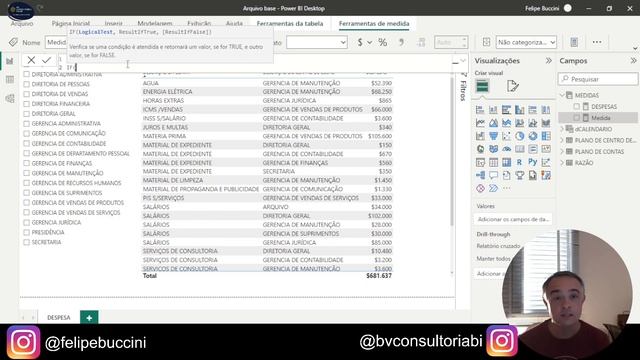This screenshot has height=360, width=640.
Task: Search fields in Pesquisar box
Action: point(598,79)
